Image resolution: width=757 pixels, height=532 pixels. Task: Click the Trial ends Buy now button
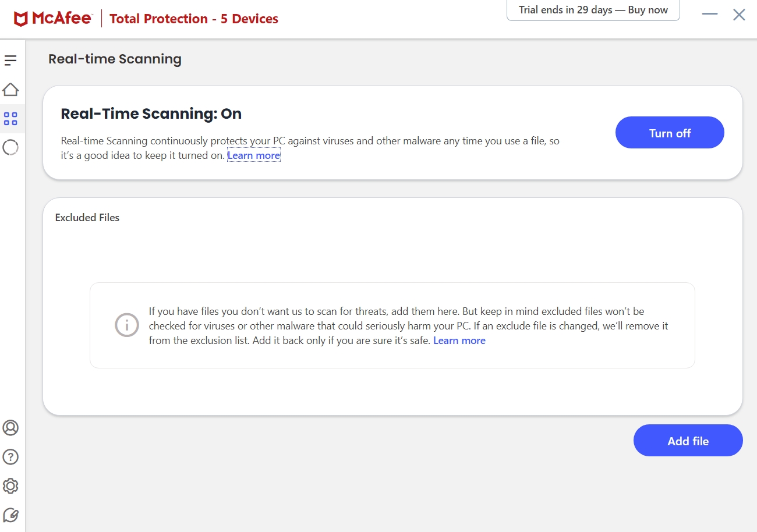coord(593,10)
